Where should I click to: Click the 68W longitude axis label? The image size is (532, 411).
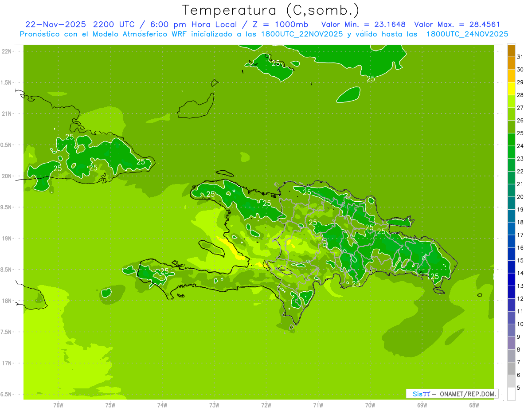click(474, 405)
